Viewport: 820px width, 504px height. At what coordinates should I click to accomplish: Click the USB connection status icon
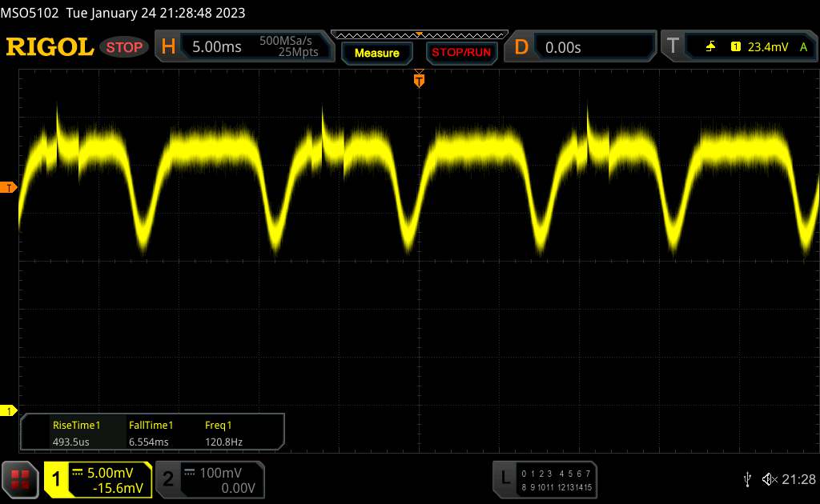click(x=747, y=479)
